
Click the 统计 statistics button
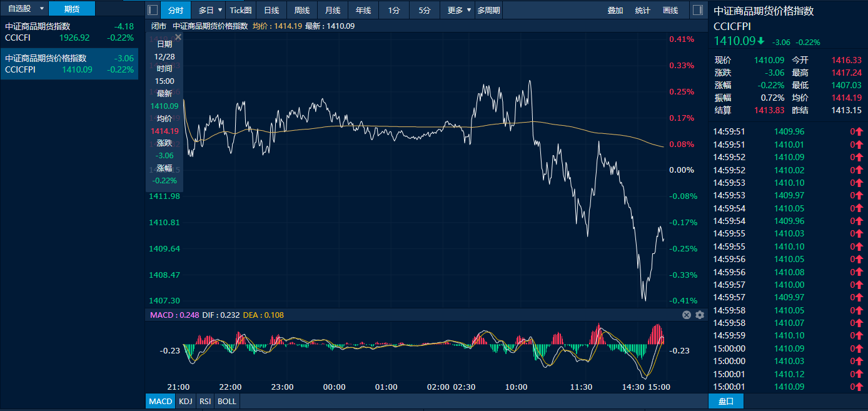(x=642, y=10)
